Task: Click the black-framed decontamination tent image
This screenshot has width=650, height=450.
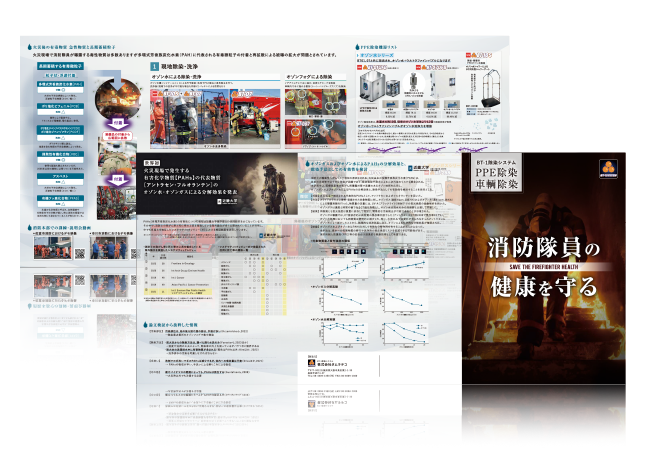Action: coord(491,87)
